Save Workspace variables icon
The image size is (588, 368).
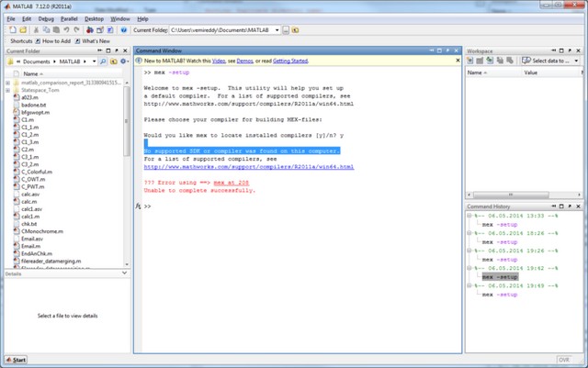pos(500,61)
